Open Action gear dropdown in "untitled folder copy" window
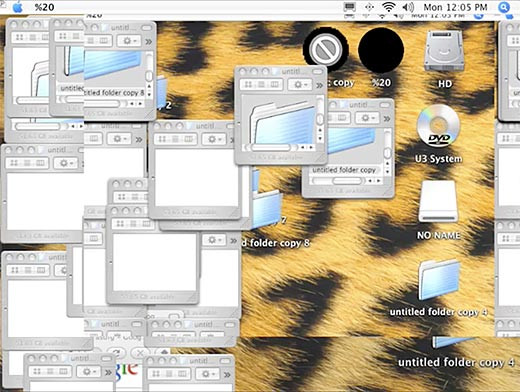The width and height of the screenshot is (520, 392). tap(368, 118)
